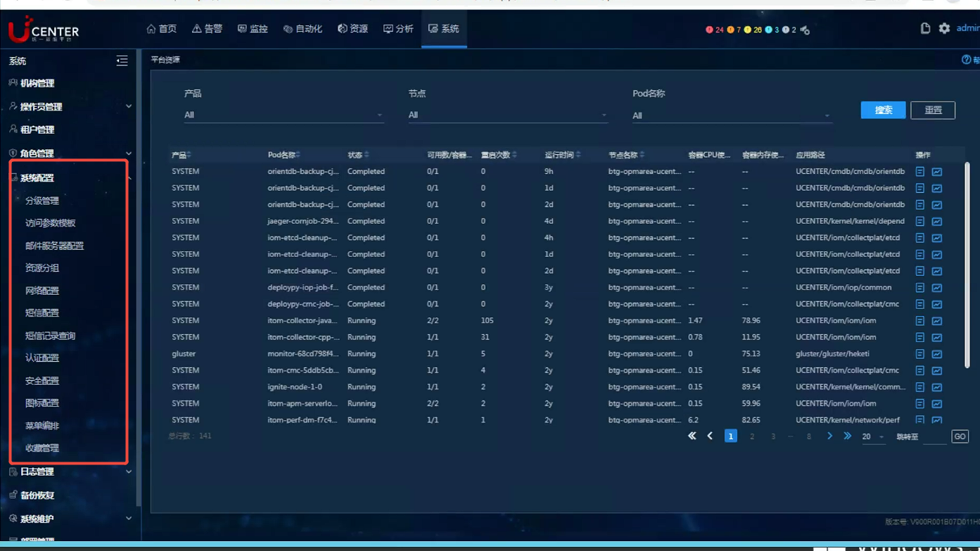Open the Pod名称 filter dropdown
Screen dimensions: 980x551
pos(732,116)
